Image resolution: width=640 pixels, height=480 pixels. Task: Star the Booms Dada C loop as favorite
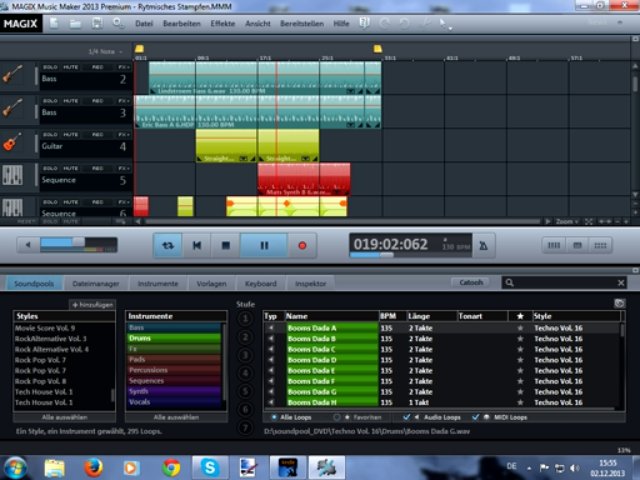pyautogui.click(x=519, y=349)
